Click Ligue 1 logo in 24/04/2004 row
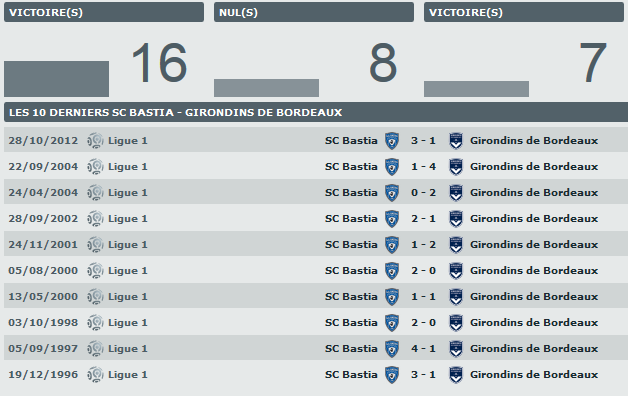The width and height of the screenshot is (628, 396). 95,193
